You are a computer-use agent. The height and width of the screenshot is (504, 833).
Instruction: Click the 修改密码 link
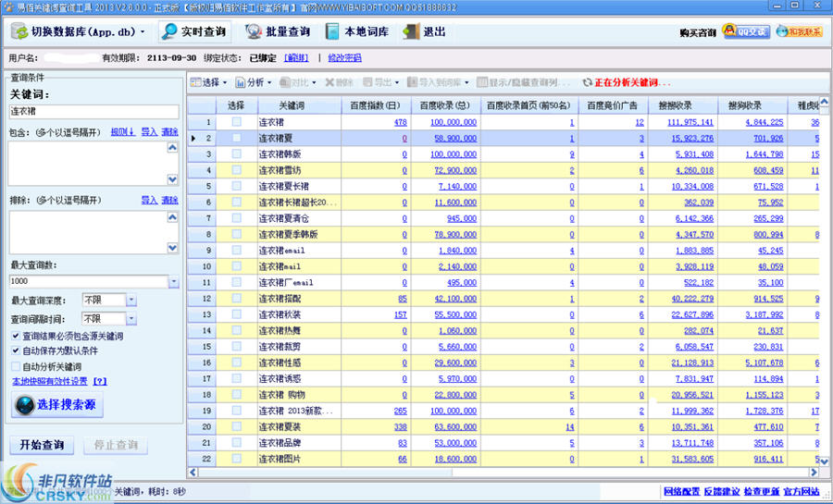[x=344, y=58]
